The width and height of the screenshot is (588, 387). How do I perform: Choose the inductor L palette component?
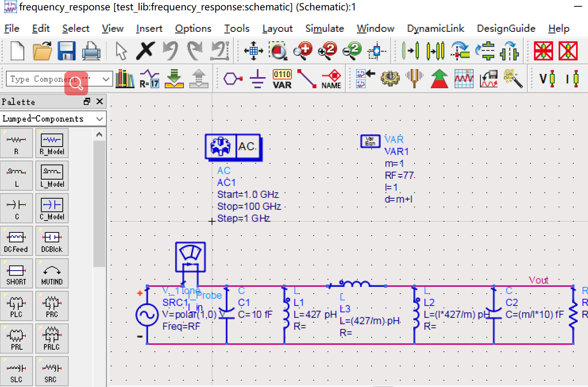pyautogui.click(x=16, y=176)
